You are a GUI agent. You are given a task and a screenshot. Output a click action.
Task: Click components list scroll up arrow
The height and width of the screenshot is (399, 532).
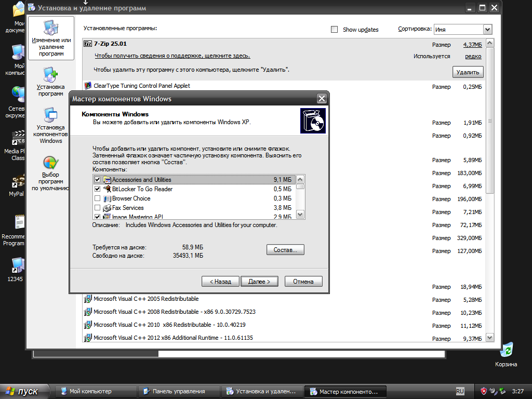300,179
